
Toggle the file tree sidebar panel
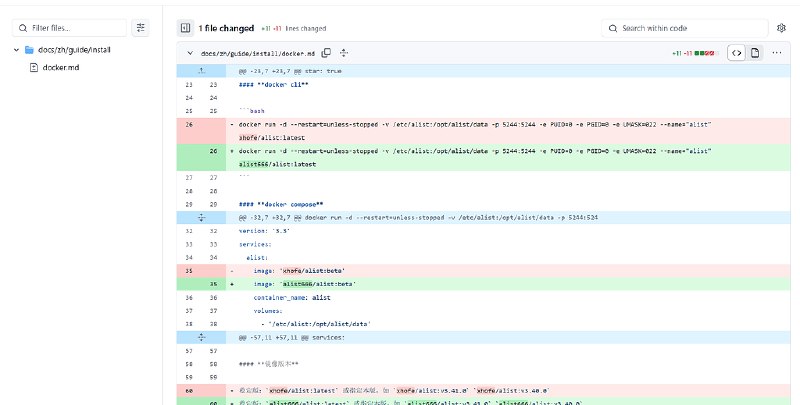click(186, 28)
